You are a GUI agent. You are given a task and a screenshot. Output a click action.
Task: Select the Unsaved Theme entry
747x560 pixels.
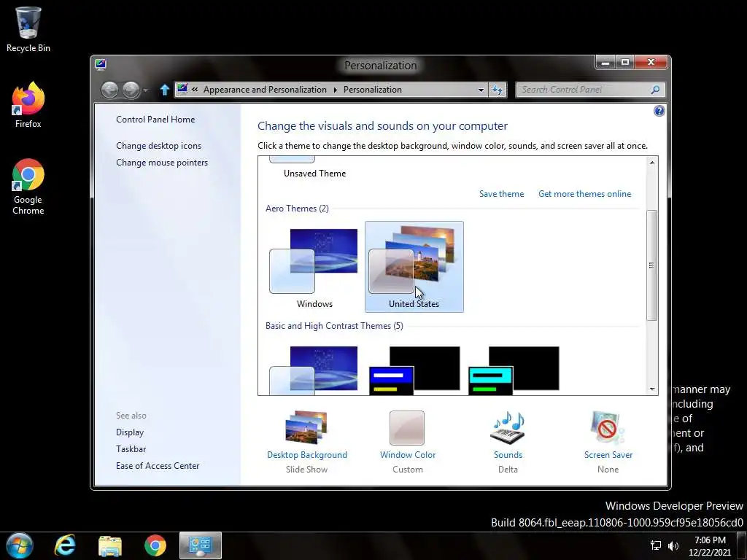314,168
